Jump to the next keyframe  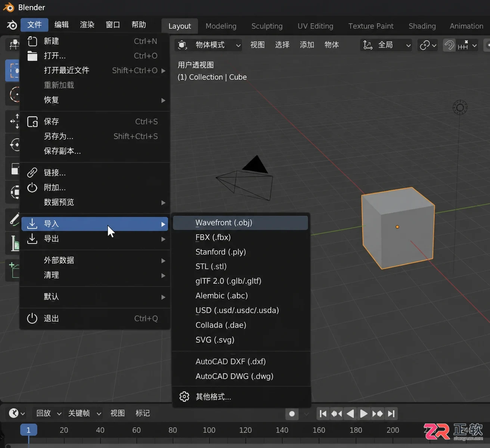pyautogui.click(x=378, y=414)
